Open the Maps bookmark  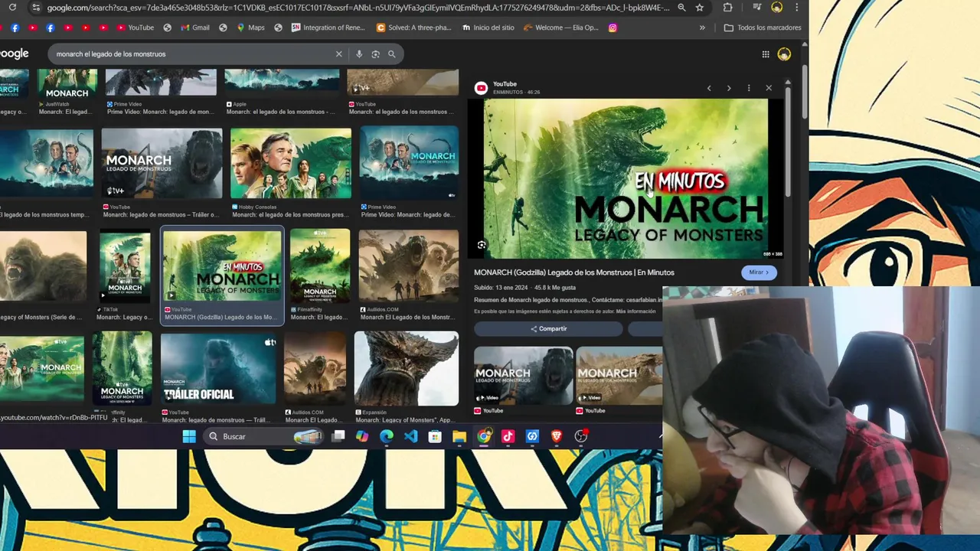tap(250, 28)
